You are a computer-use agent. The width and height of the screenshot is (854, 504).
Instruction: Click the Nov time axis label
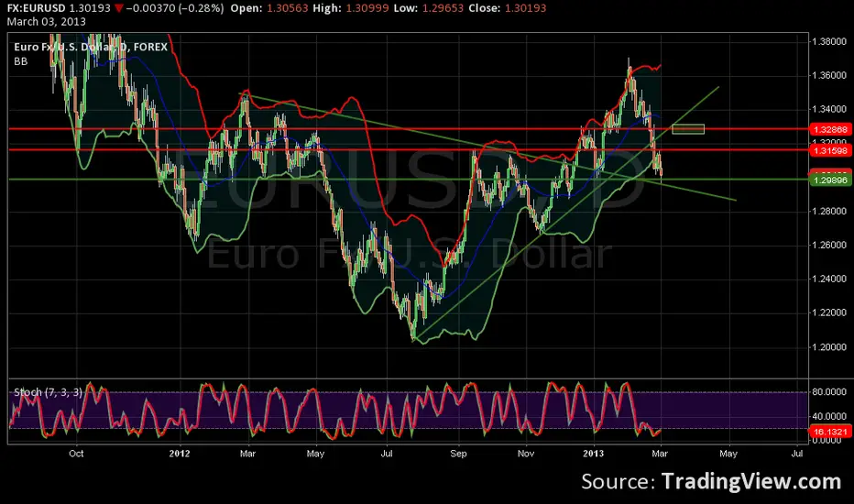526,454
